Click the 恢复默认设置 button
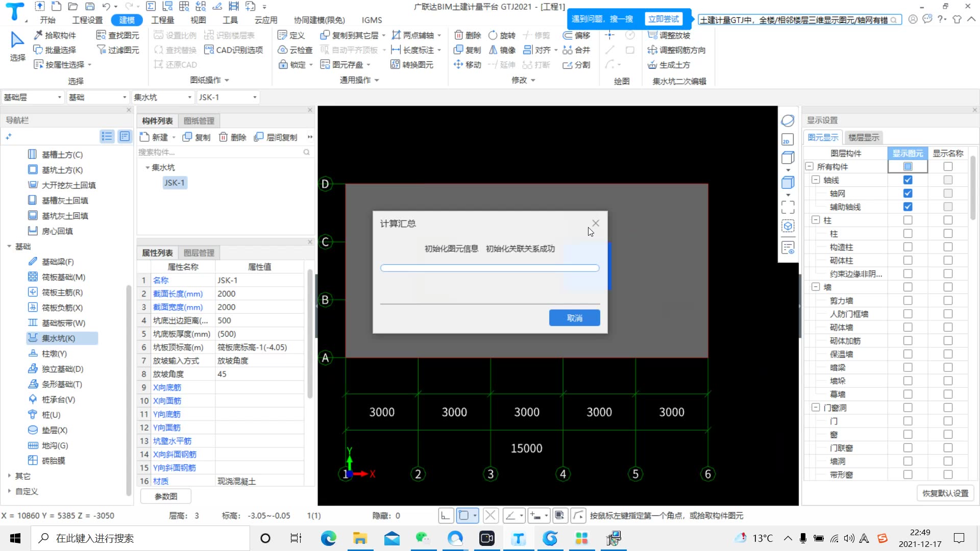 tap(945, 493)
